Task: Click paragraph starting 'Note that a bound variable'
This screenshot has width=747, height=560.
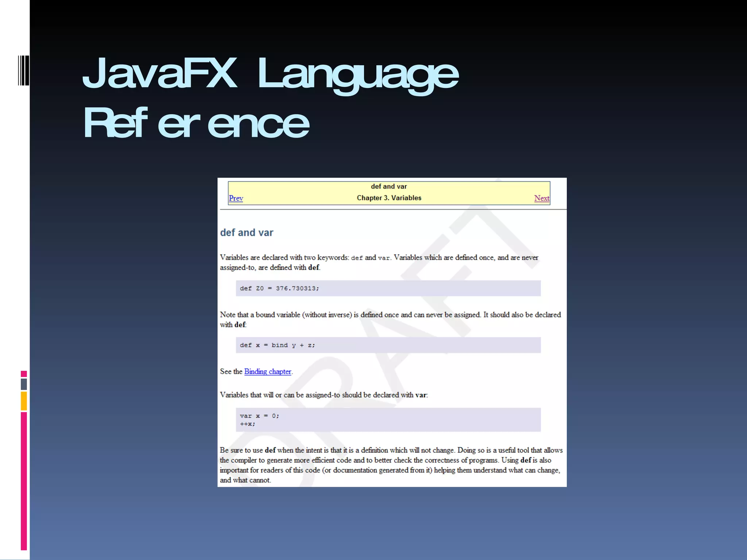Action: 390,319
